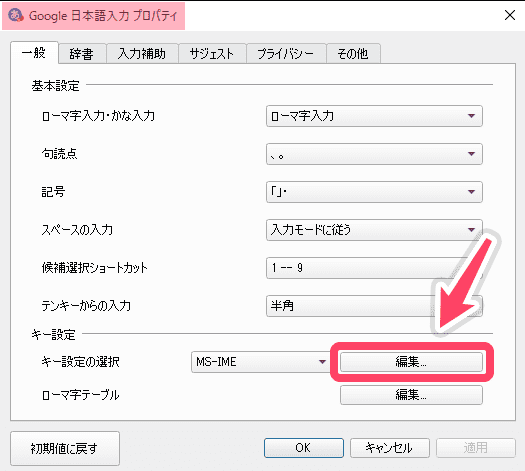Viewport: 525px width, 471px height.
Task: Click the キャンセル button
Action: pos(390,448)
